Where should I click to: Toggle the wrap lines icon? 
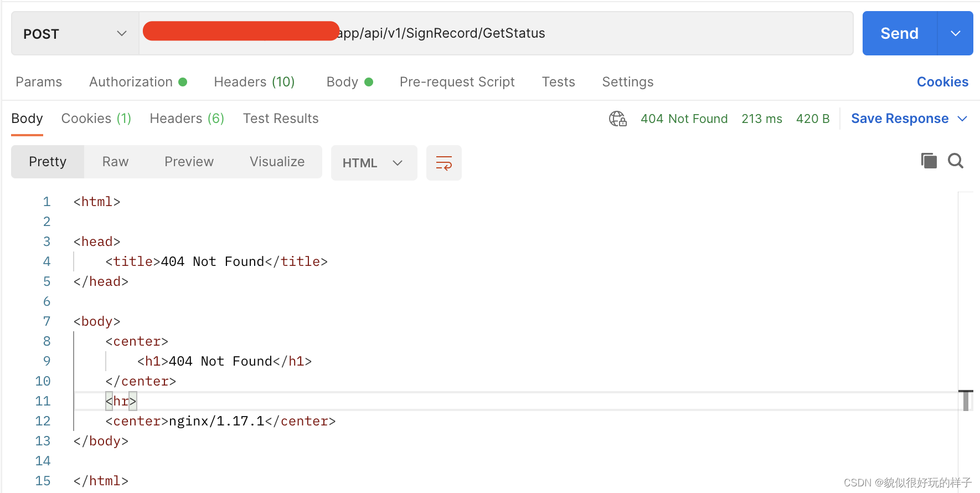(x=444, y=163)
